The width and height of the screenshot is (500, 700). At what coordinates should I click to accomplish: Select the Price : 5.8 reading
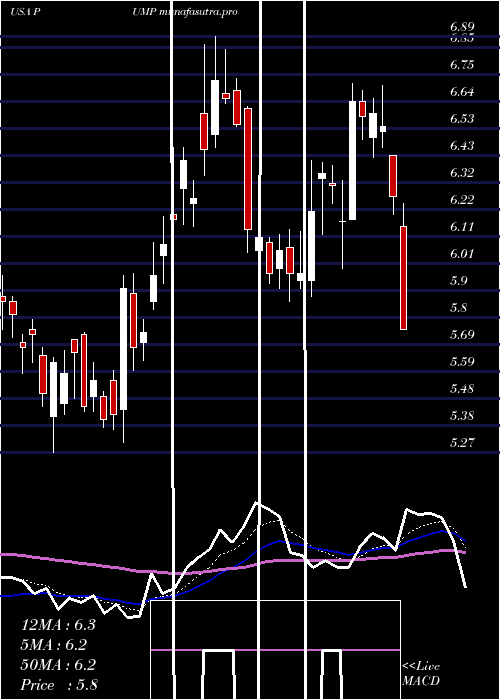point(59,685)
